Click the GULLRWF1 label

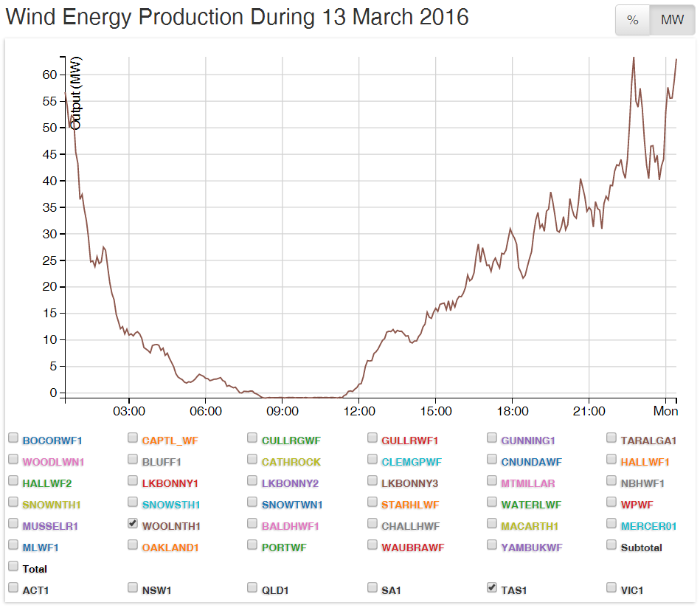[x=409, y=441]
